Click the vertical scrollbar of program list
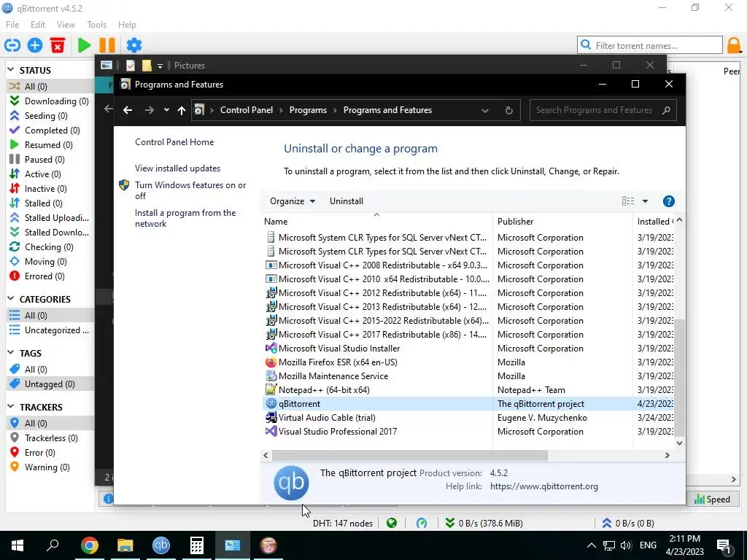The height and width of the screenshot is (560, 747). pyautogui.click(x=679, y=378)
